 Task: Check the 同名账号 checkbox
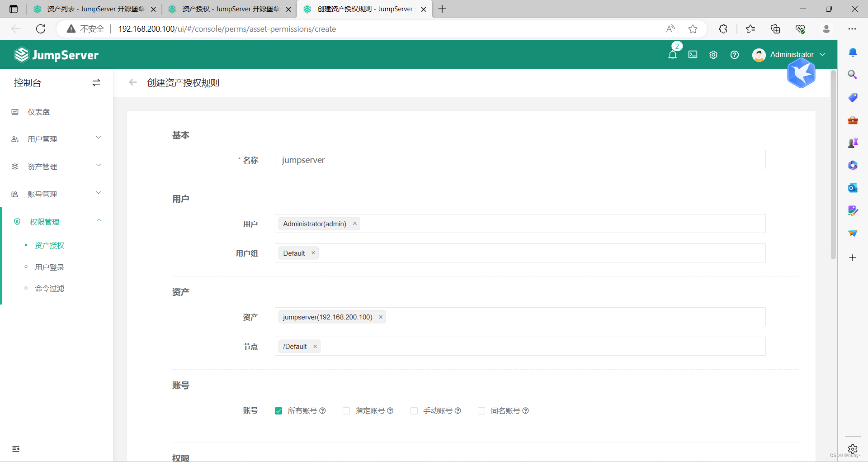[481, 411]
